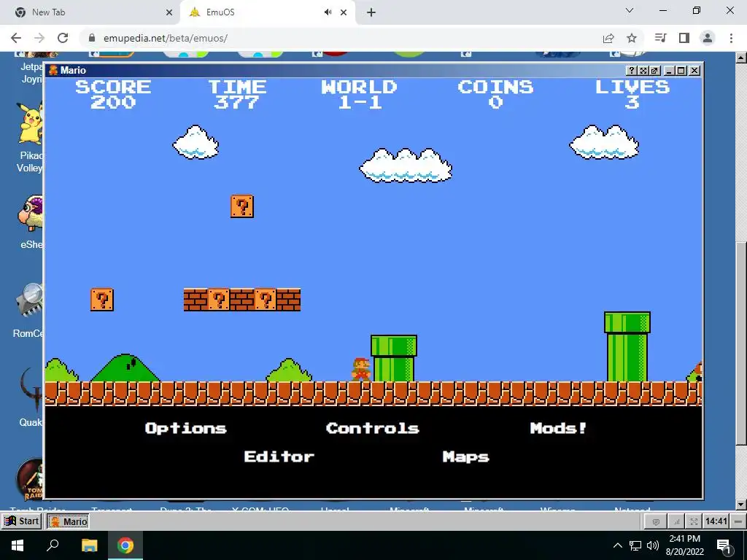
Task: Open EmuOS tray chat bubble icon
Action: coord(656,522)
